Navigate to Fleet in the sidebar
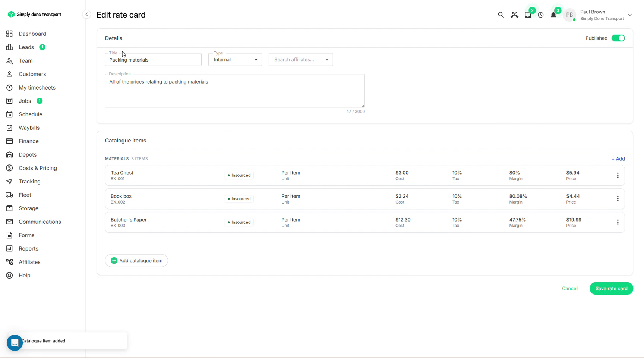This screenshot has height=358, width=644. [x=25, y=195]
